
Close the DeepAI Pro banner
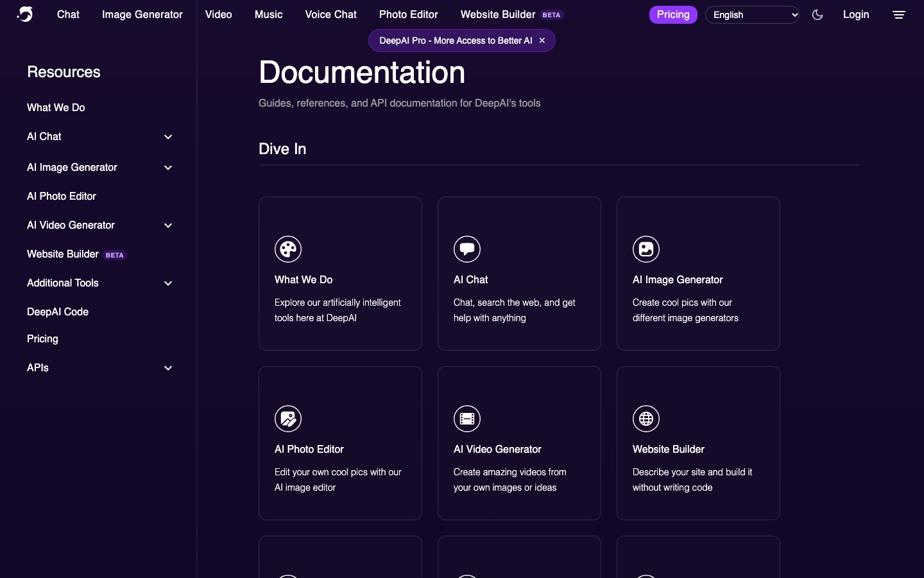tap(542, 40)
